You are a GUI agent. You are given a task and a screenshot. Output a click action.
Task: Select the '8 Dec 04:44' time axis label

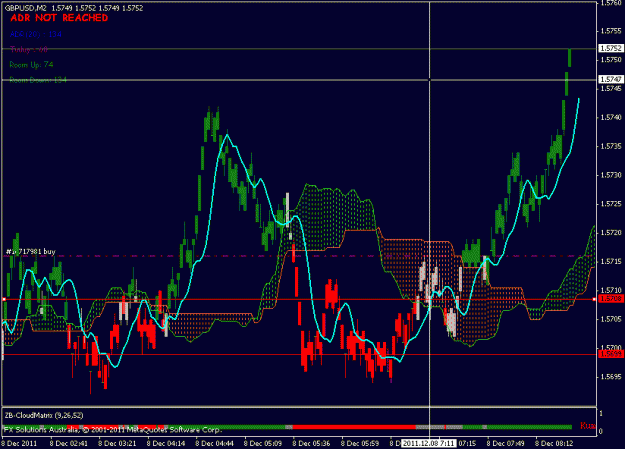pyautogui.click(x=214, y=443)
